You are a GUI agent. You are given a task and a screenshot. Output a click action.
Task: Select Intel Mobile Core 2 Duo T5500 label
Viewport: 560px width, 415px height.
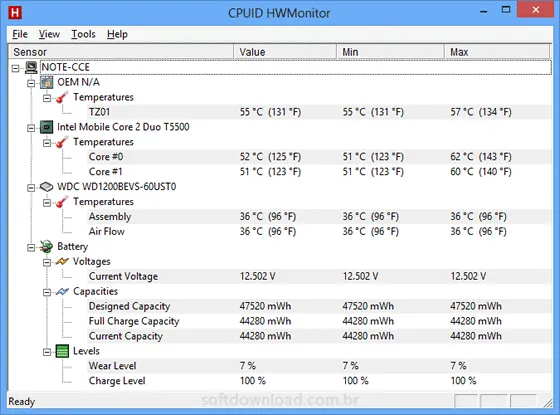tap(123, 127)
